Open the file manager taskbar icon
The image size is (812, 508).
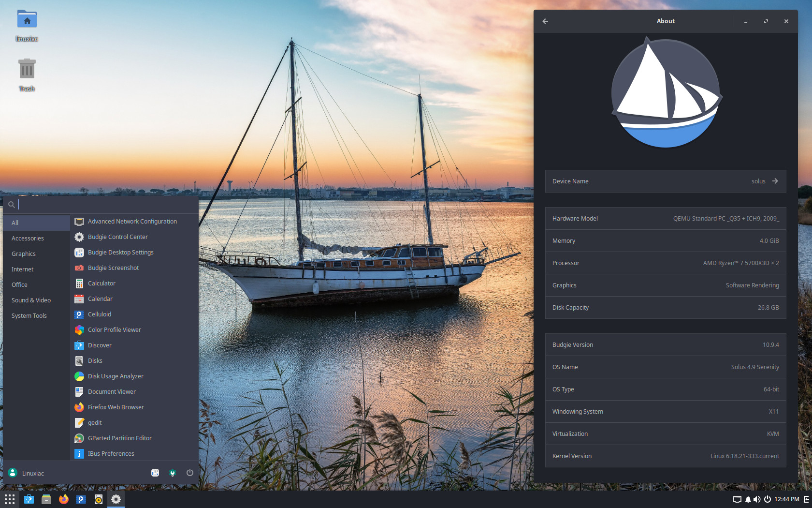pyautogui.click(x=46, y=499)
